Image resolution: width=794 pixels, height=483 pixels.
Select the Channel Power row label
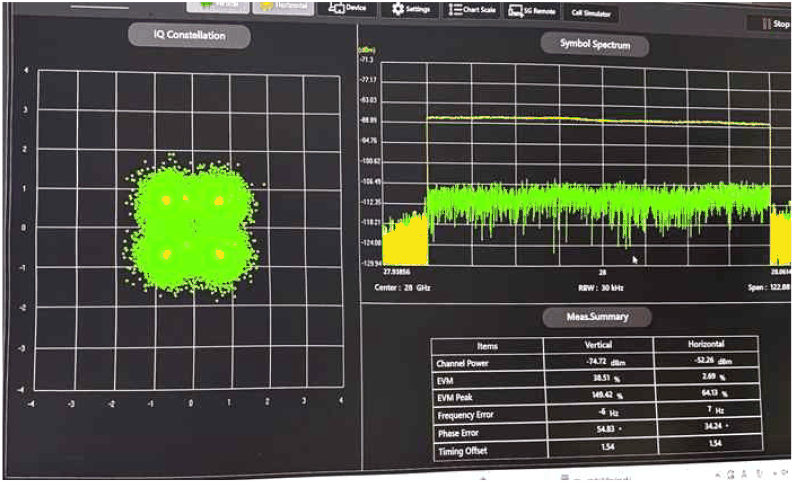coord(462,364)
